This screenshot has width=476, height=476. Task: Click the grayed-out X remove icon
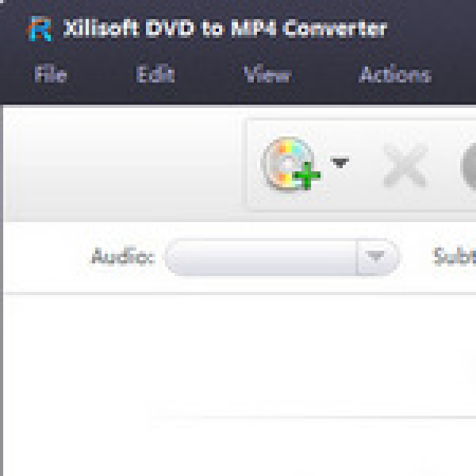[x=406, y=165]
